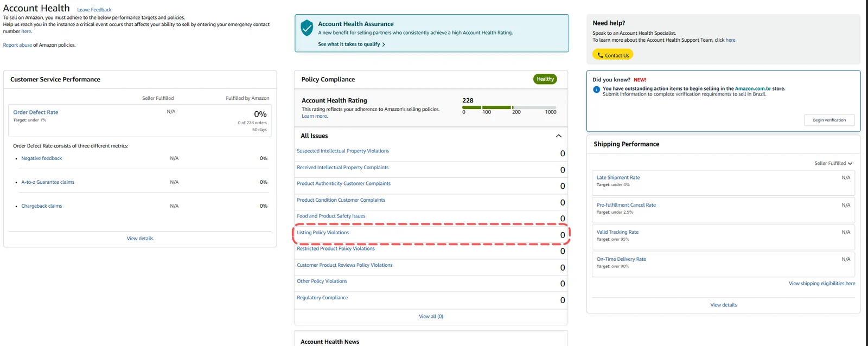Screen dimensions: 868x346
Task: Click View details under Shipping Performance
Action: [x=723, y=305]
